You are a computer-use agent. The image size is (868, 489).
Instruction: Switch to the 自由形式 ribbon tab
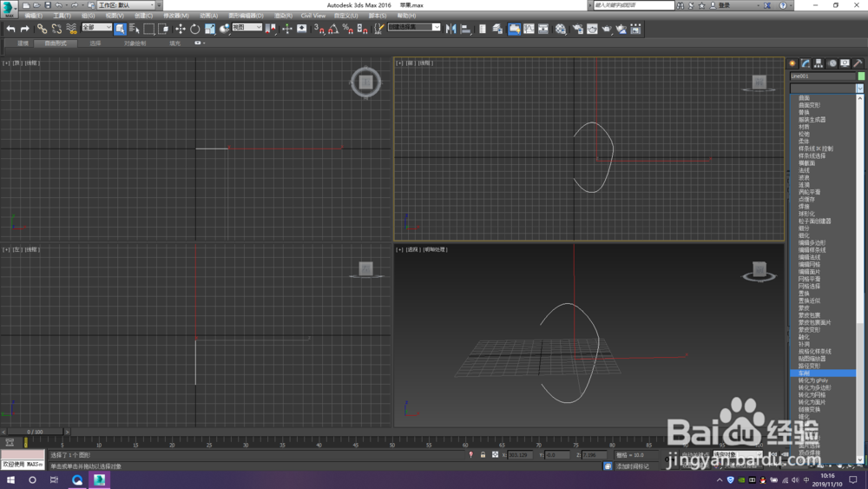point(56,43)
